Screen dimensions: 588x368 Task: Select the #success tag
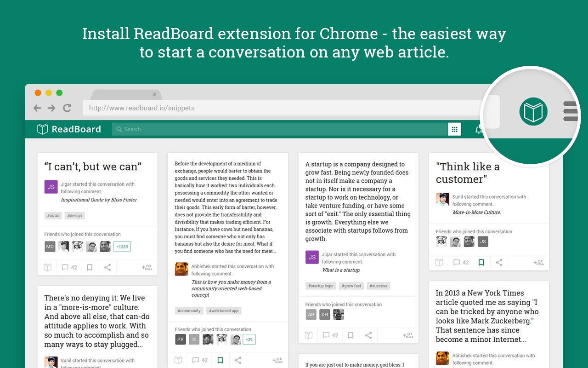pos(379,286)
